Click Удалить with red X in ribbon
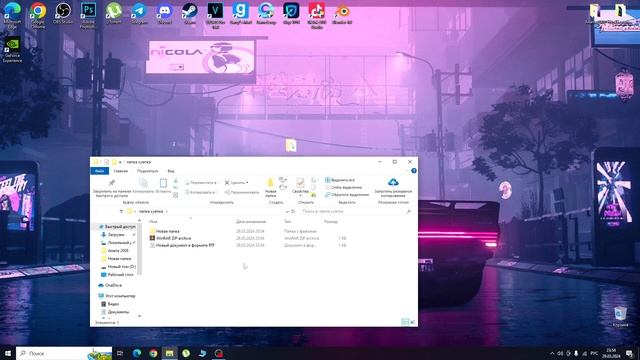 coord(237,183)
